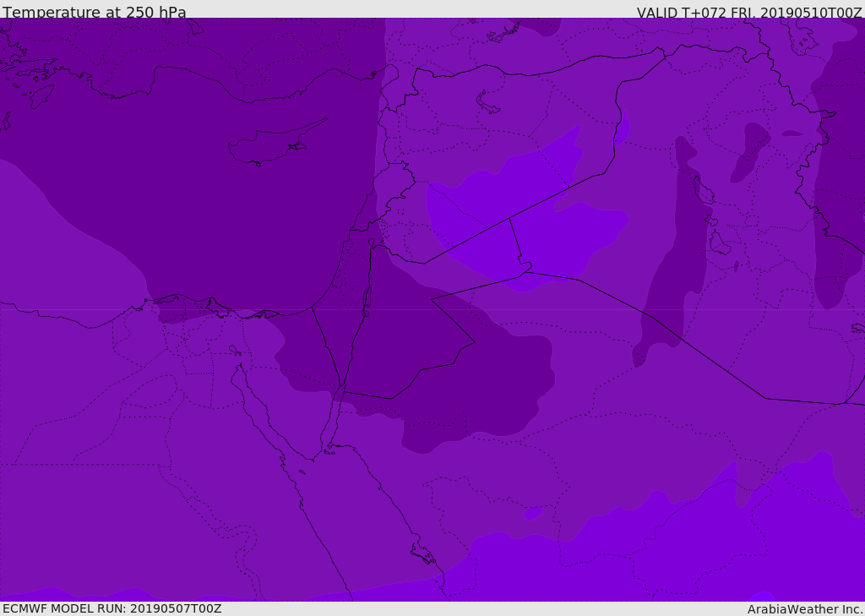Click the VALID T+072 timestamp text

coord(749,12)
